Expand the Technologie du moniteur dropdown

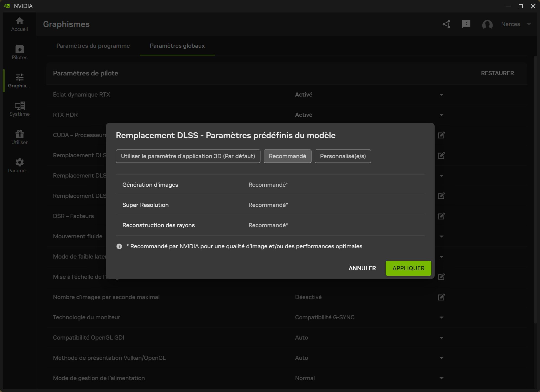[x=442, y=317]
